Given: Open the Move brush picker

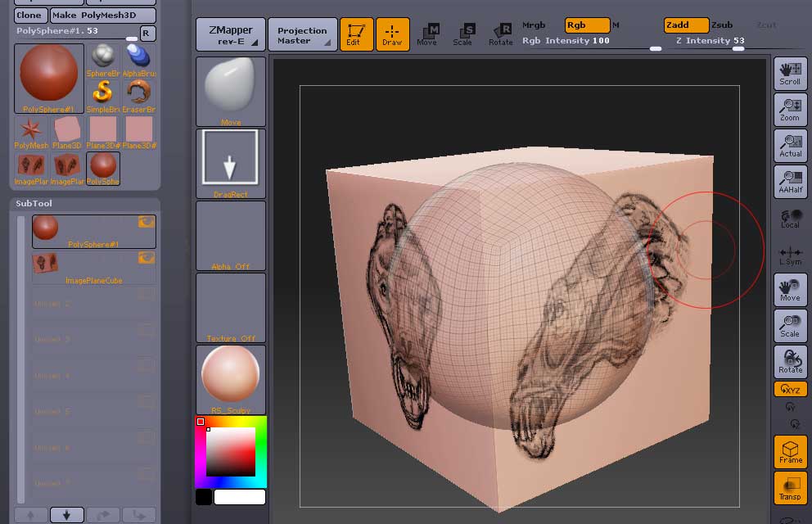Looking at the screenshot, I should (231, 92).
